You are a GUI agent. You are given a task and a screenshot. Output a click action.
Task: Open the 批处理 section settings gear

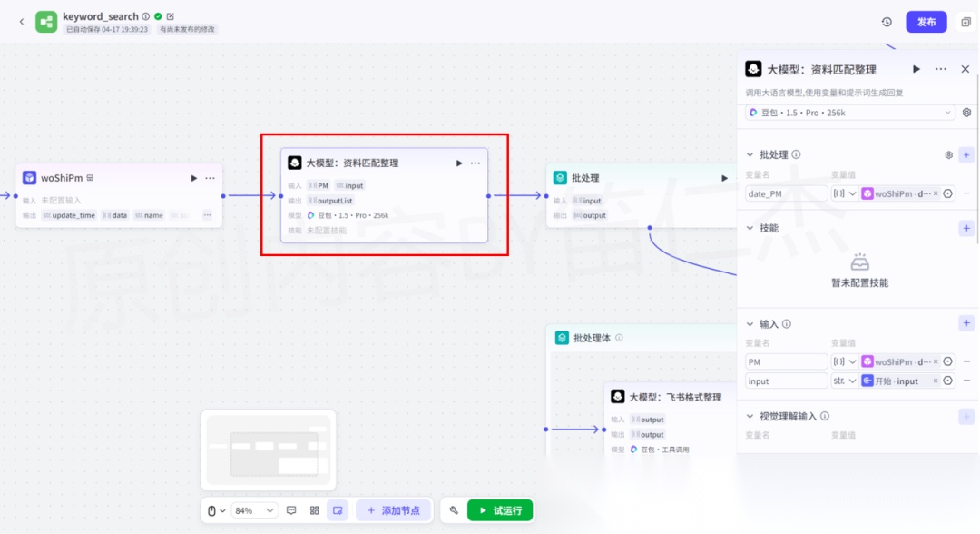coord(948,155)
